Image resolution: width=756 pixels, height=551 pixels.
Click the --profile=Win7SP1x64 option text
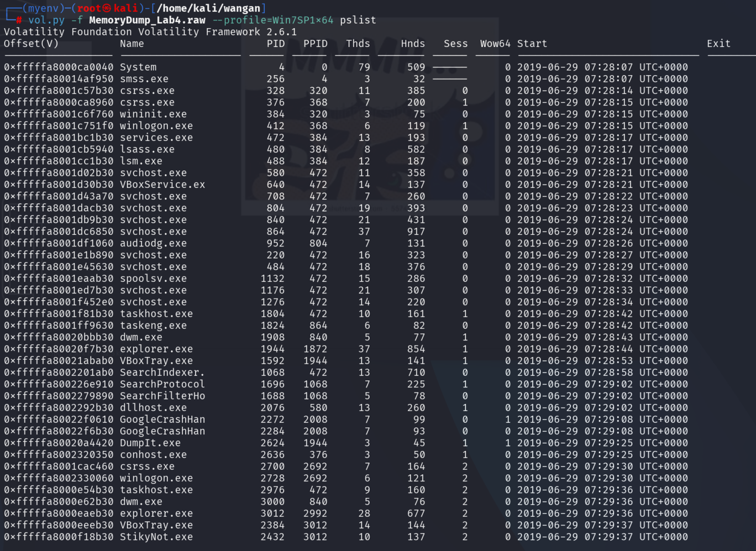pyautogui.click(x=272, y=20)
